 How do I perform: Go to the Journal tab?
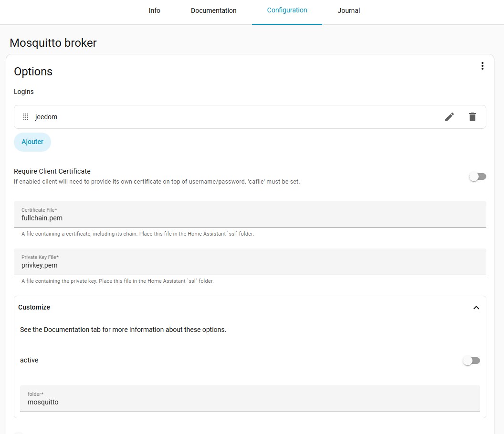[349, 10]
